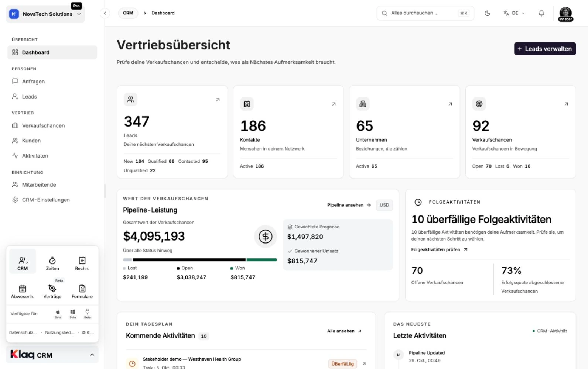The image size is (588, 369).
Task: Open the Leads card arrow link
Action: 218,100
